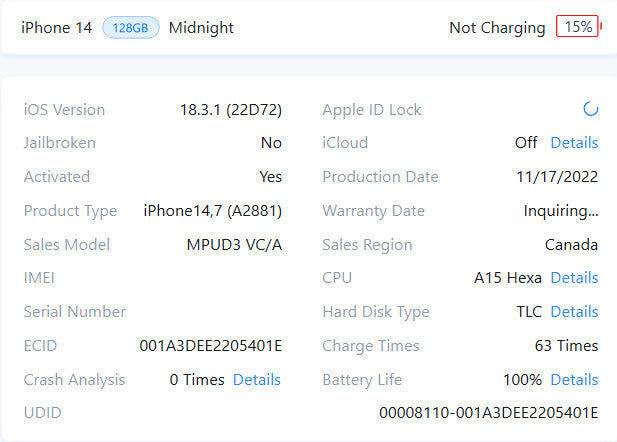Viewport: 617px width, 442px height.
Task: Select charge times value 63 Times
Action: [566, 346]
